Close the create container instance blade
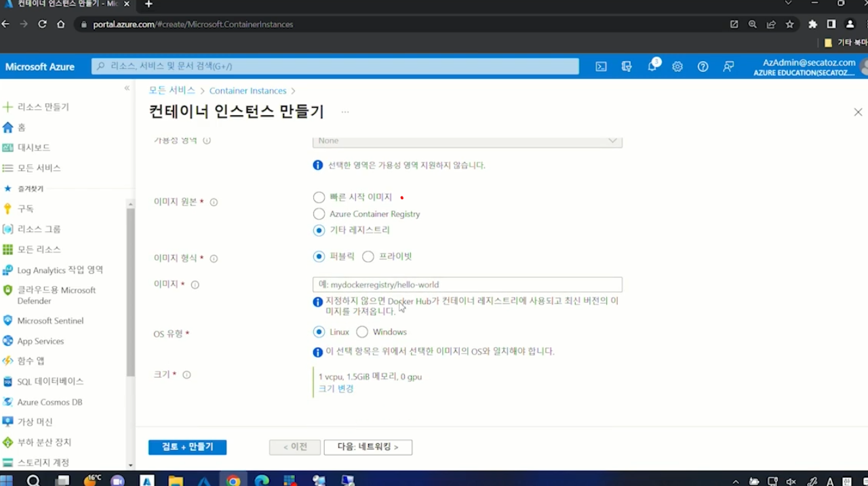This screenshot has height=486, width=868. 858,112
